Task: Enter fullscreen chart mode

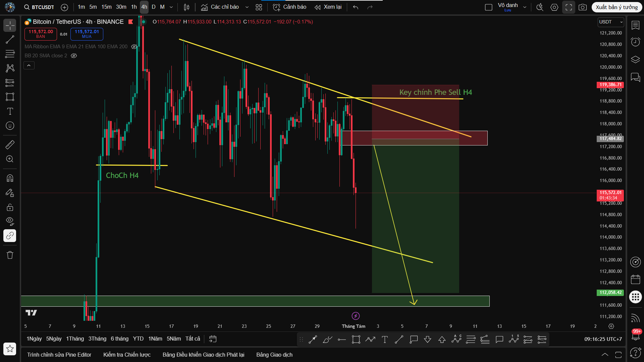Action: tap(569, 7)
